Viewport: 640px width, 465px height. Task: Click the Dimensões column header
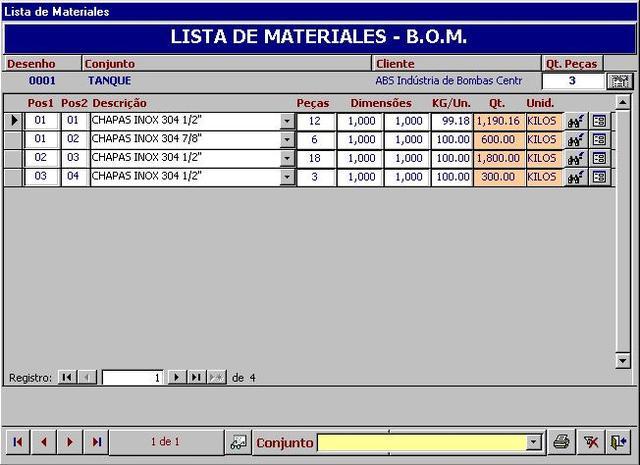point(381,103)
